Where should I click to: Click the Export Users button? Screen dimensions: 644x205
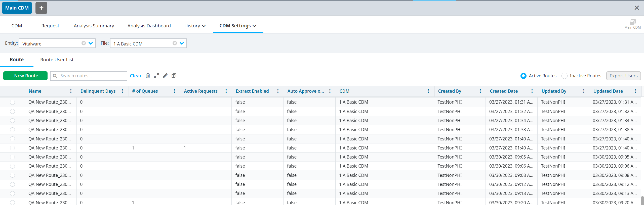click(x=623, y=76)
